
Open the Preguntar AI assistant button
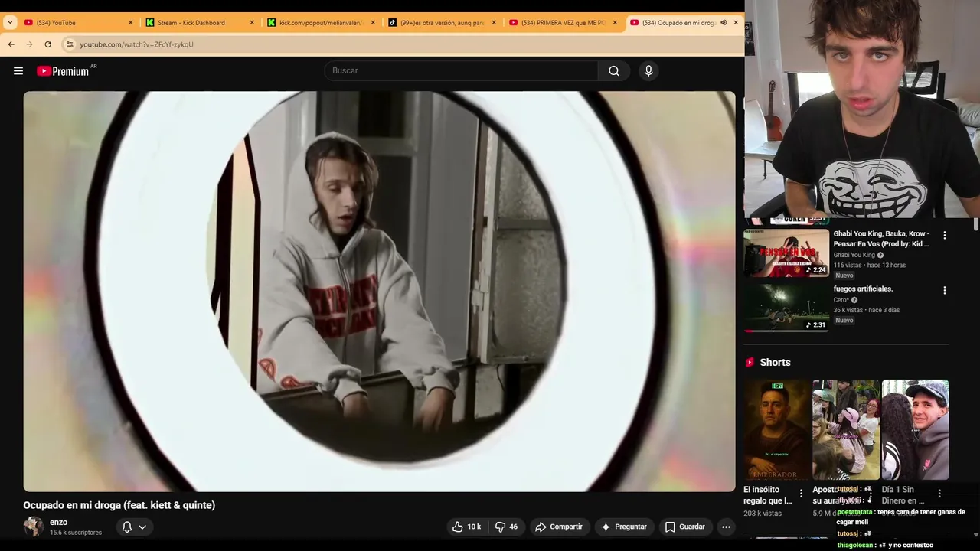(624, 527)
